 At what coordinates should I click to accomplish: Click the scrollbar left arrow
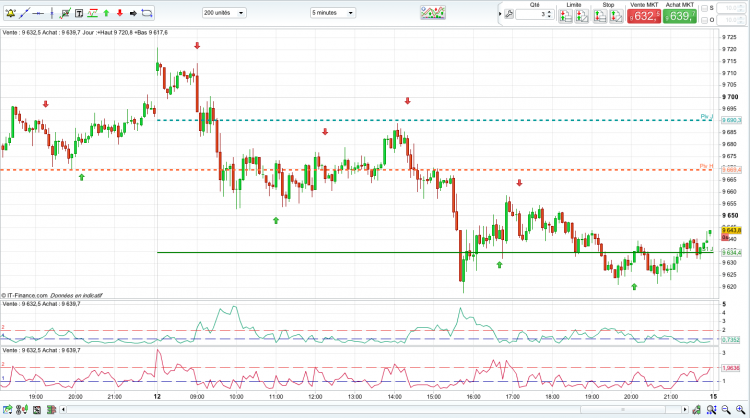click(x=63, y=410)
